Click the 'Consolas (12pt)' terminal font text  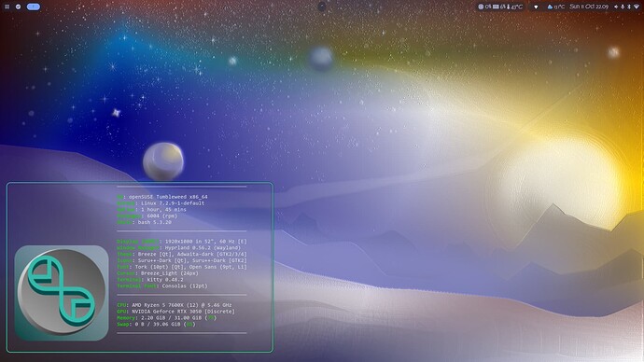pyautogui.click(x=185, y=285)
